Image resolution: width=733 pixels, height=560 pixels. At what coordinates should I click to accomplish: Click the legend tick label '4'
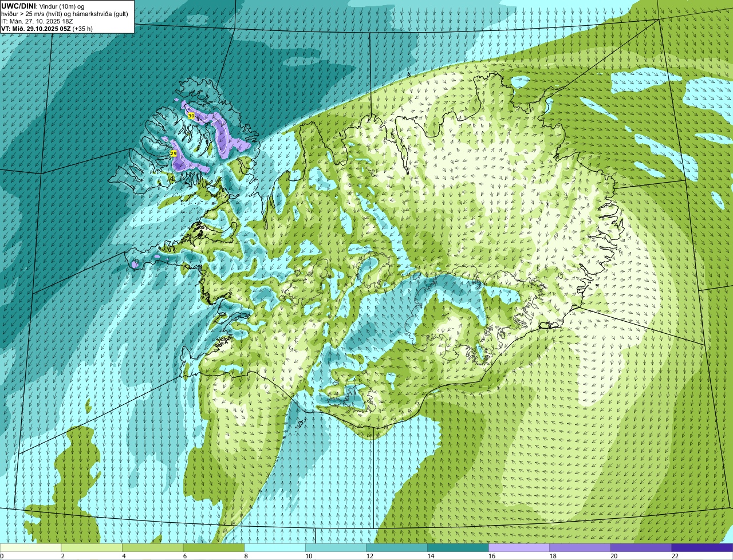pyautogui.click(x=124, y=556)
